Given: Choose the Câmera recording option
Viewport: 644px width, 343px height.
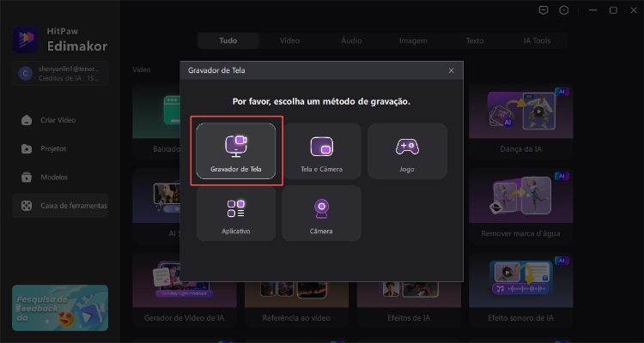Looking at the screenshot, I should [x=321, y=213].
